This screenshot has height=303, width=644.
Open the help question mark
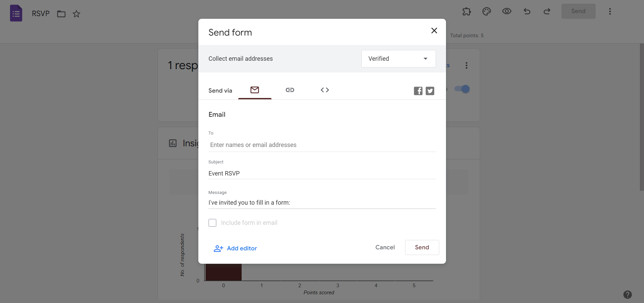tap(628, 295)
